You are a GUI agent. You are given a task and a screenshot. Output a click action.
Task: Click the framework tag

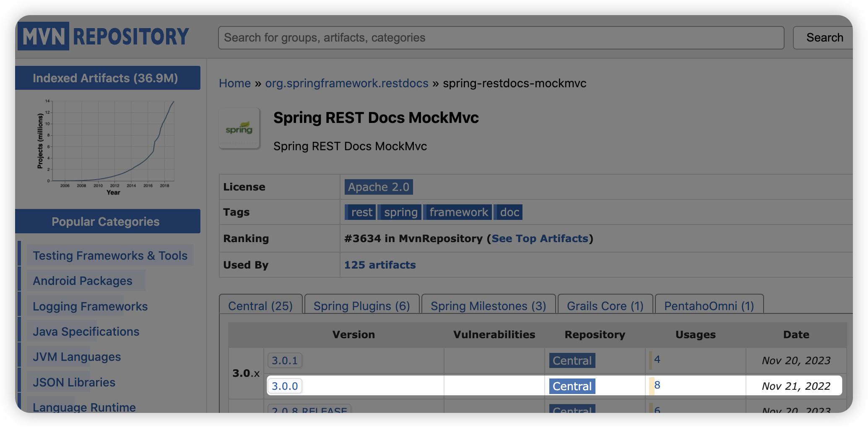[x=458, y=212]
